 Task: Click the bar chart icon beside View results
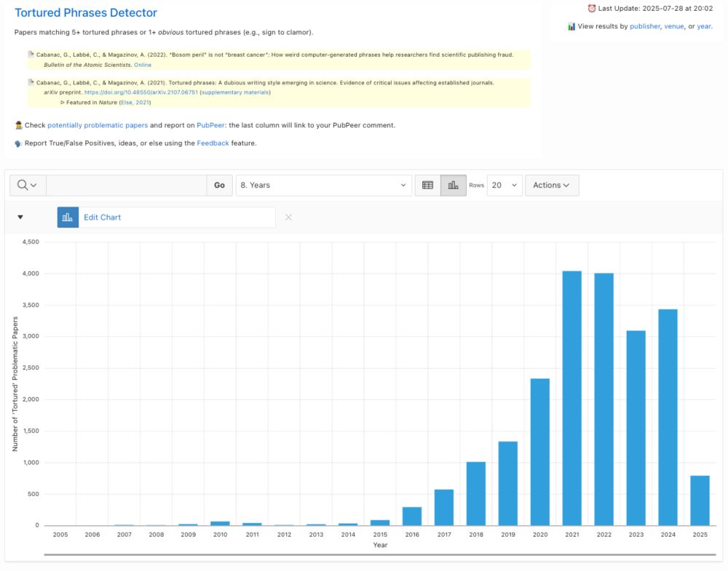click(x=571, y=26)
